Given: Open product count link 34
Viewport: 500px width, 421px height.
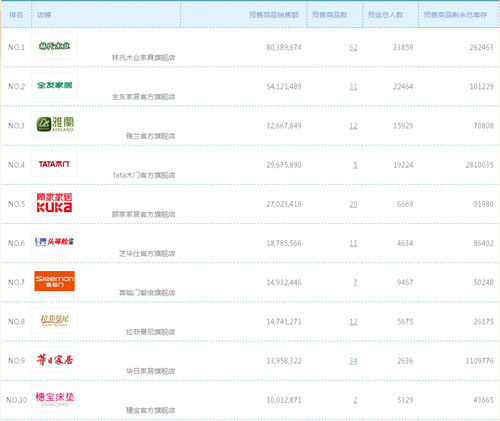Looking at the screenshot, I should 353,361.
